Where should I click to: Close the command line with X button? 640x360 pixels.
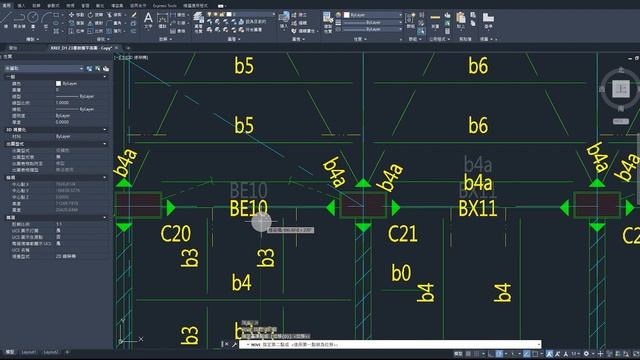[x=227, y=344]
